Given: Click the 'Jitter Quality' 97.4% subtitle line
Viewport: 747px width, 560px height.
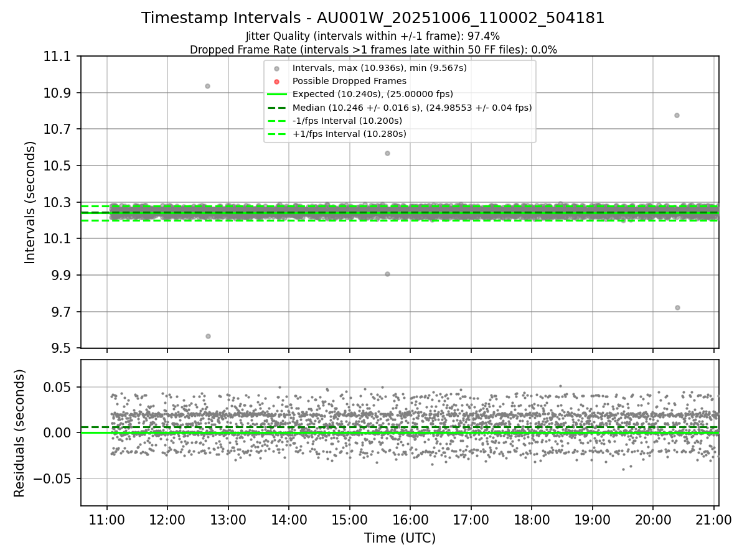Looking at the screenshot, I should (373, 36).
